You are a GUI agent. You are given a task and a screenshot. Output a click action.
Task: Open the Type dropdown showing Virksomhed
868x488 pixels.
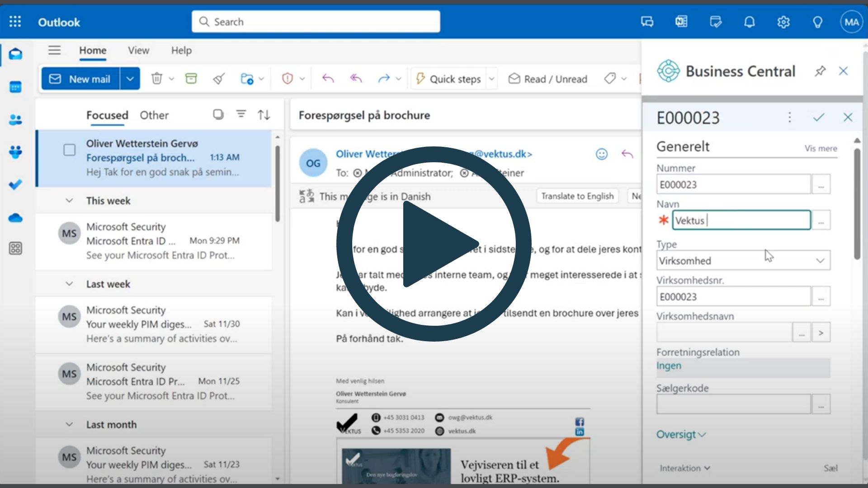pos(743,260)
